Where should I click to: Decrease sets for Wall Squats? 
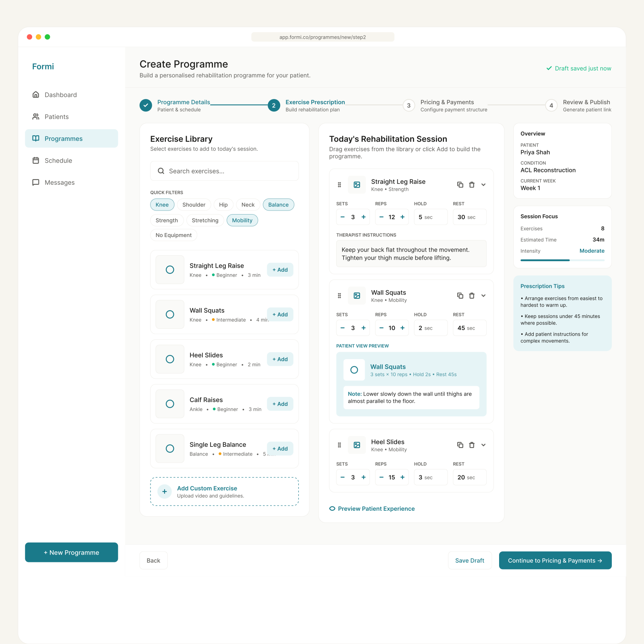coord(343,328)
